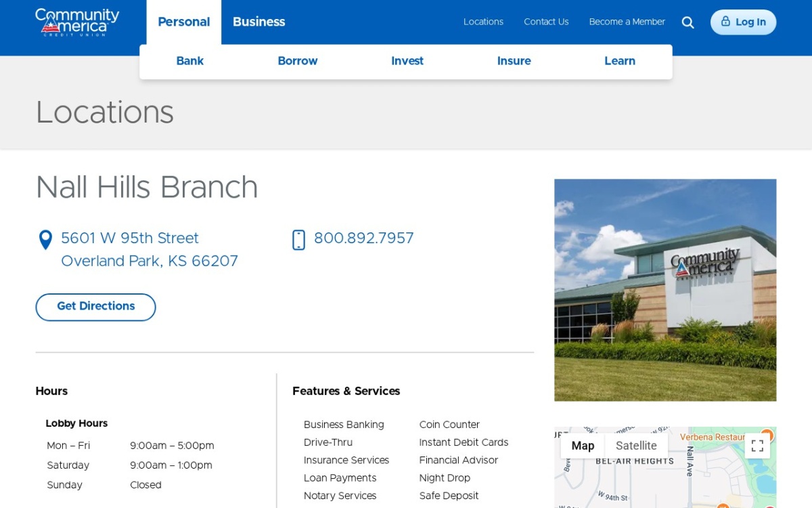Click the Nall Hills branch building photo
This screenshot has width=812, height=508.
point(665,290)
